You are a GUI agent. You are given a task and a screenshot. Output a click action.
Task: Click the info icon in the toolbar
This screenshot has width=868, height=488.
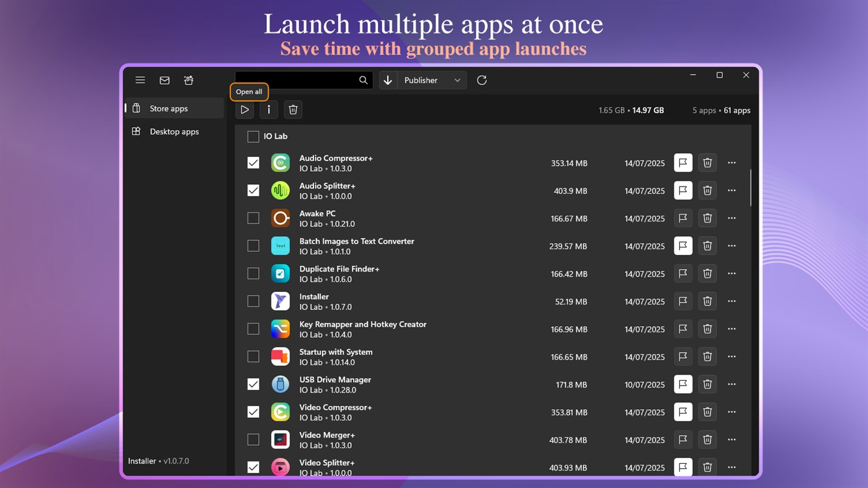268,109
